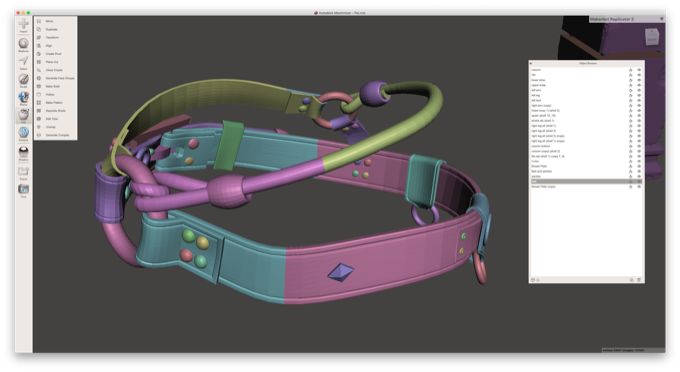
Task: Toggle visibility eye for Breast Plate object
Action: tap(639, 166)
